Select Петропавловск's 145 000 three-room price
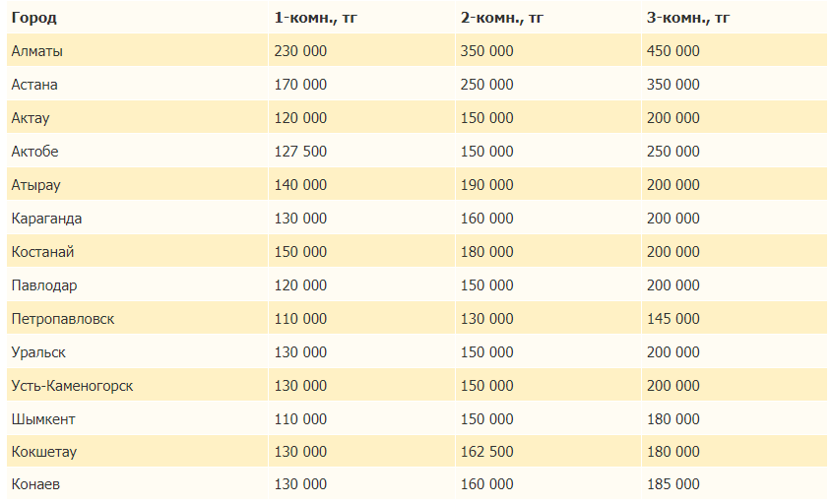831x504 pixels. [673, 319]
